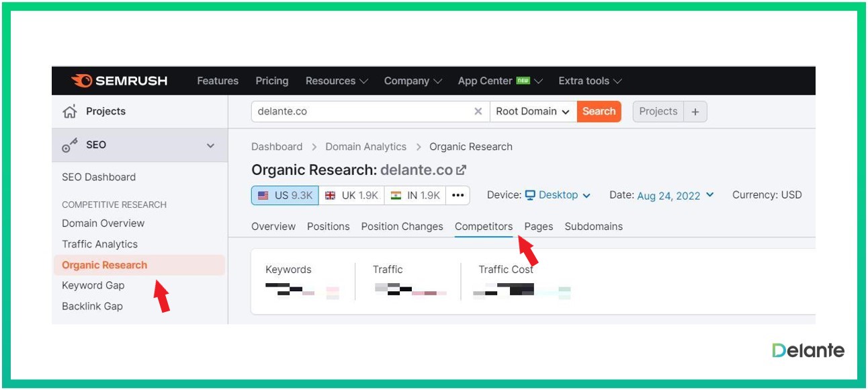Open the Position Changes tab
Viewport: 868px width, 390px height.
(402, 227)
